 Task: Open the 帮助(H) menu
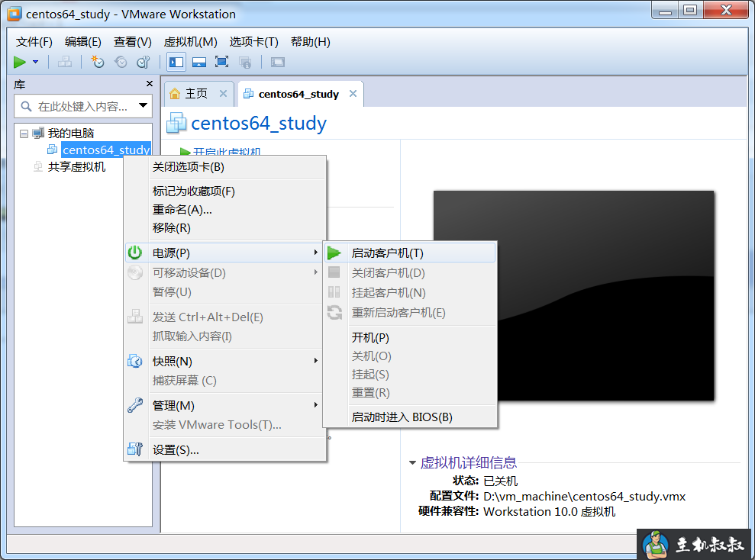[311, 42]
